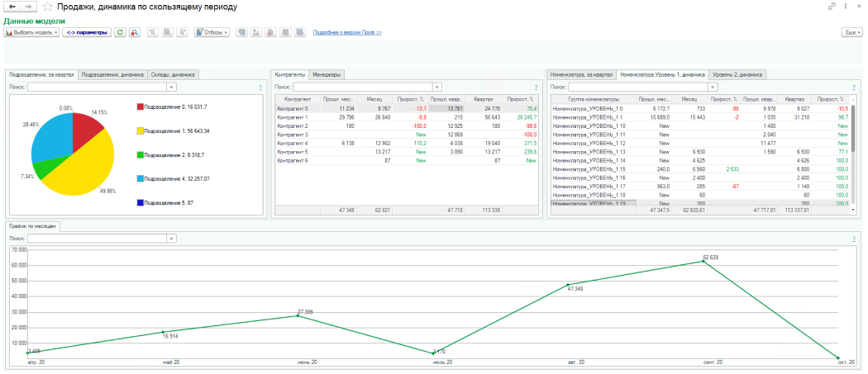Click the copy link chain icon

[832, 7]
